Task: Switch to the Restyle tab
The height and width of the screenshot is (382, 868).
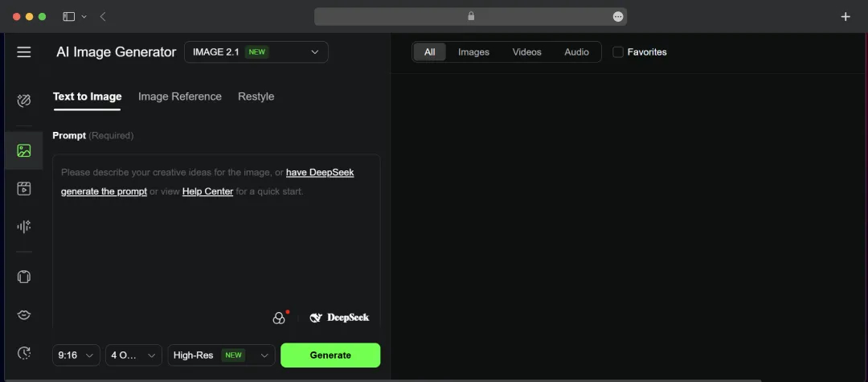Action: pyautogui.click(x=256, y=97)
